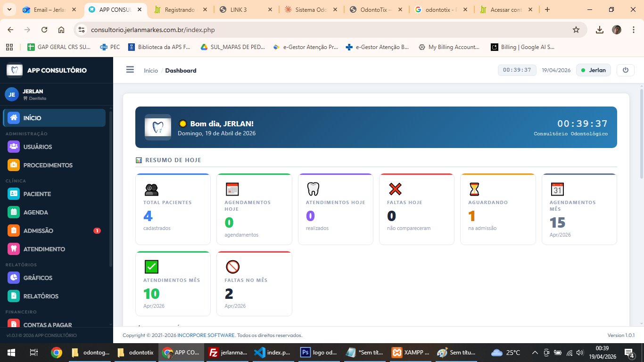Open Usuários from the sidebar

click(x=38, y=147)
